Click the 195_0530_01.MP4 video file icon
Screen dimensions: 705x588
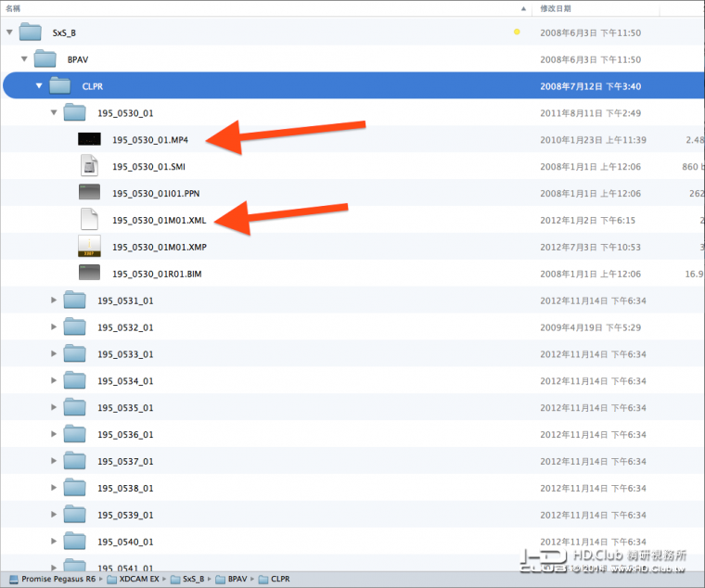pyautogui.click(x=89, y=140)
